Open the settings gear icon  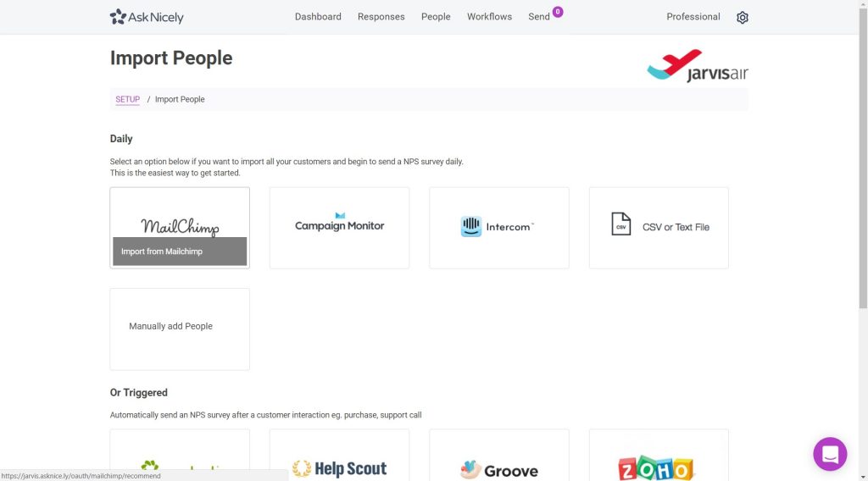(743, 18)
